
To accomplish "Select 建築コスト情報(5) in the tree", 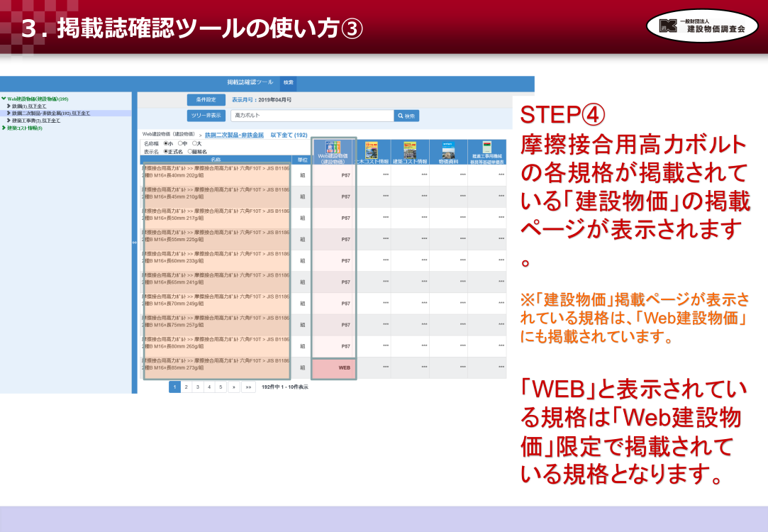I will [25, 128].
